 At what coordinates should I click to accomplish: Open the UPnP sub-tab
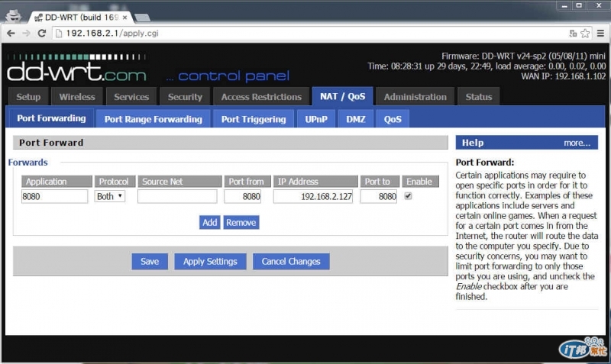[x=316, y=119]
